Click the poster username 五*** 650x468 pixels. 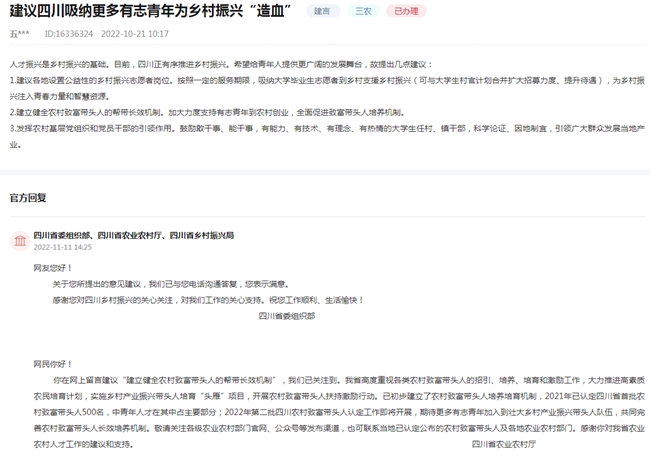19,34
